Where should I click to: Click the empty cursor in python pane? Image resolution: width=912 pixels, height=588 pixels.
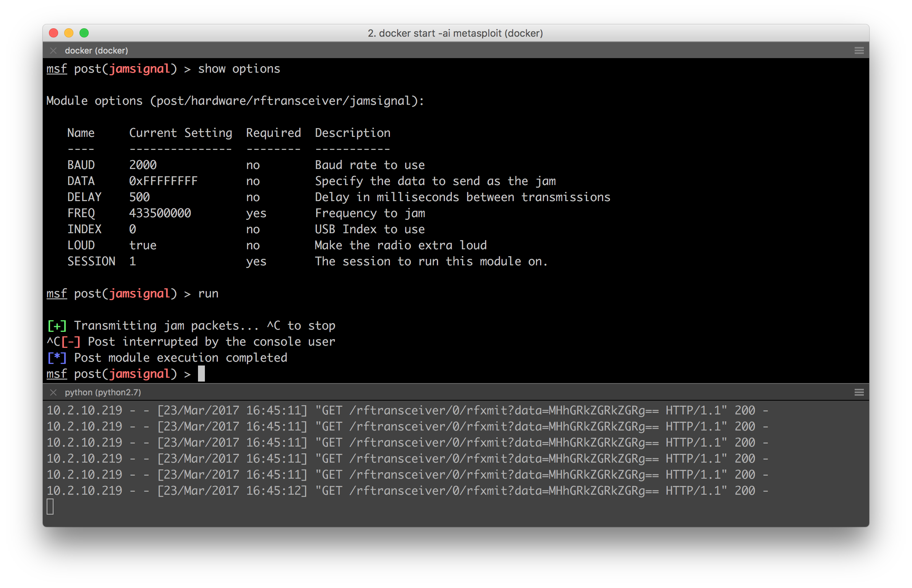coord(50,507)
